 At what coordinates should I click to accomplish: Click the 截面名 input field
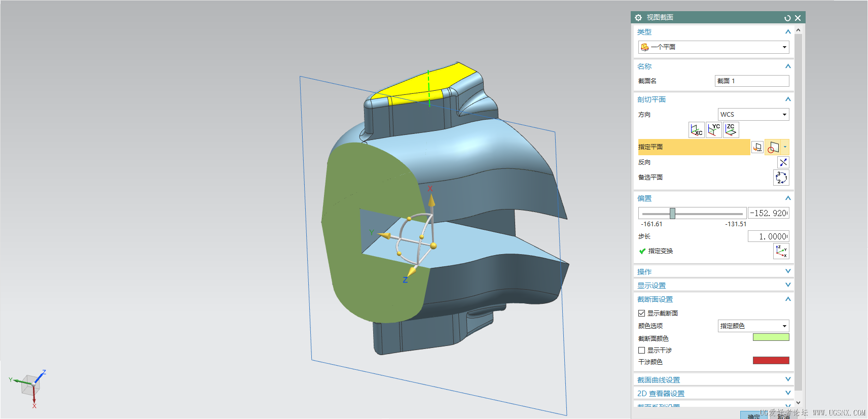[x=751, y=81]
